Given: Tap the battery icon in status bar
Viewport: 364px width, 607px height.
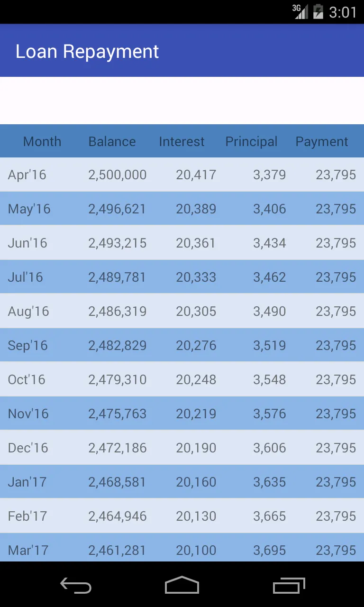Looking at the screenshot, I should point(318,11).
